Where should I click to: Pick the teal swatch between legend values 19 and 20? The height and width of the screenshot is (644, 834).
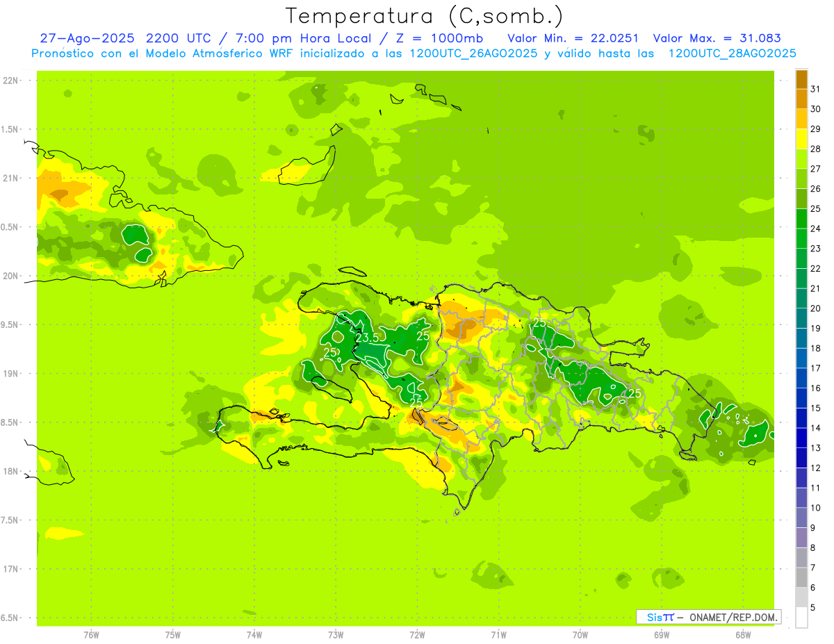[x=801, y=318]
